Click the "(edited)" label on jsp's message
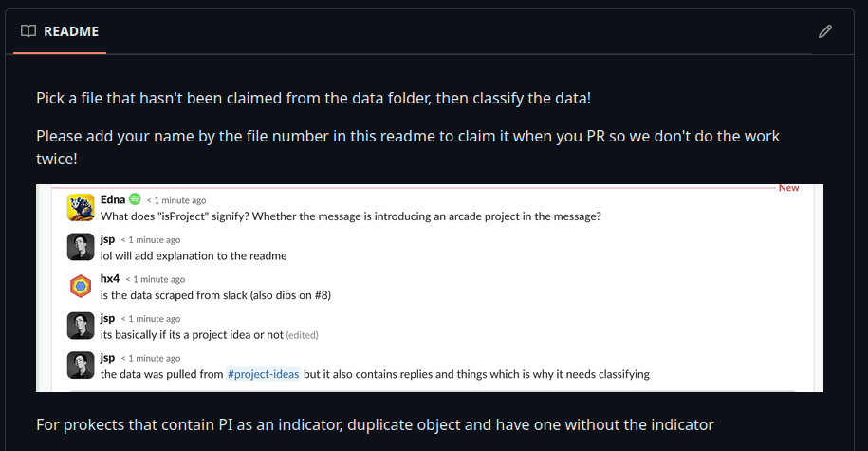 tap(303, 335)
